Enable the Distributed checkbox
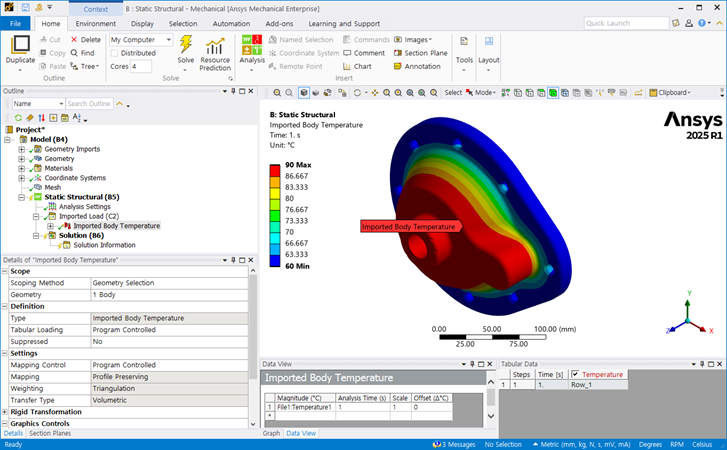The image size is (727, 450). coord(115,53)
